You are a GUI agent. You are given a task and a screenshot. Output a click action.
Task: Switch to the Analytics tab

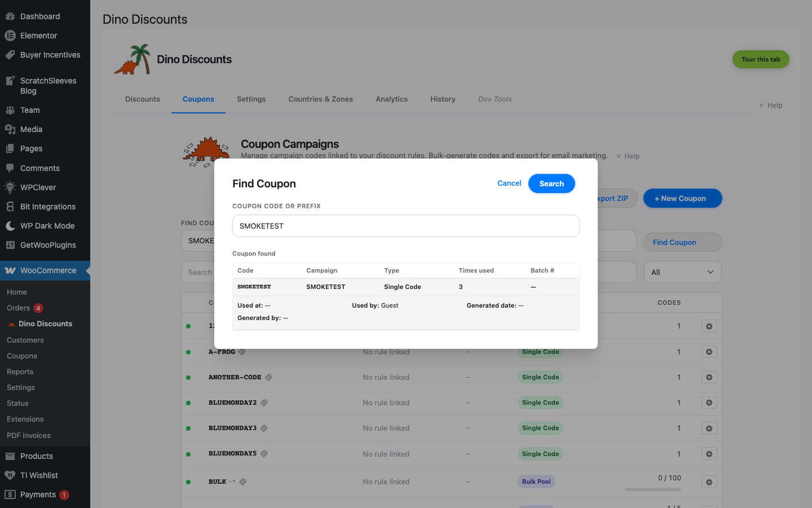click(x=392, y=99)
